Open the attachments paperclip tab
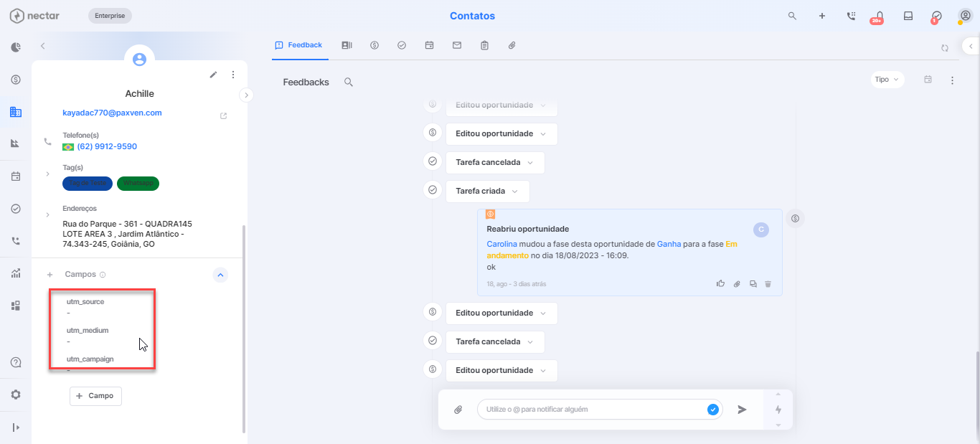980x444 pixels. tap(512, 45)
